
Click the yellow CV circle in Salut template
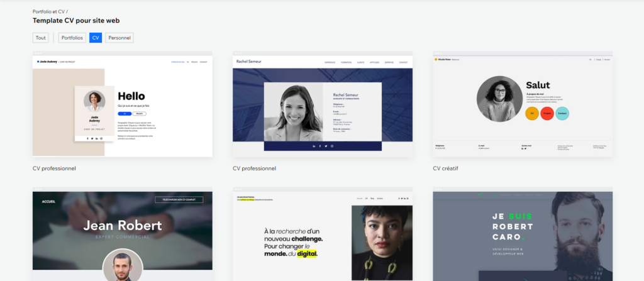pyautogui.click(x=531, y=114)
